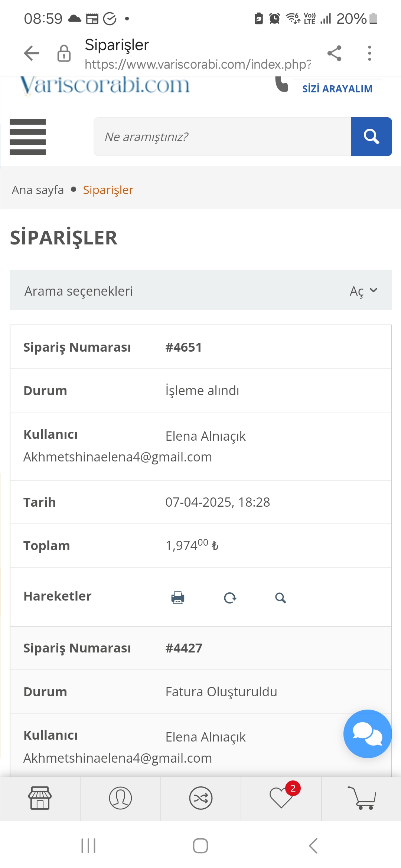401x868 pixels.
Task: Open browser three-dot menu
Action: tap(369, 53)
